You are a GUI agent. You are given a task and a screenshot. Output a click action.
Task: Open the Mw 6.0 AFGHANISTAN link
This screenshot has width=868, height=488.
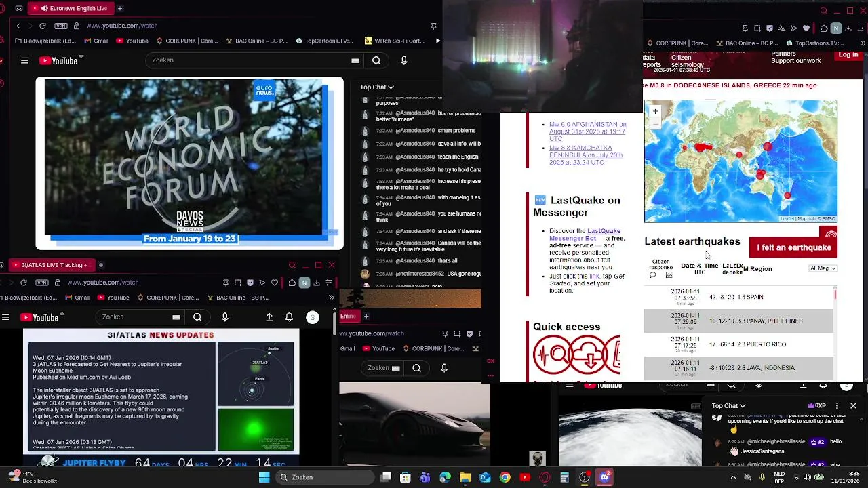587,131
